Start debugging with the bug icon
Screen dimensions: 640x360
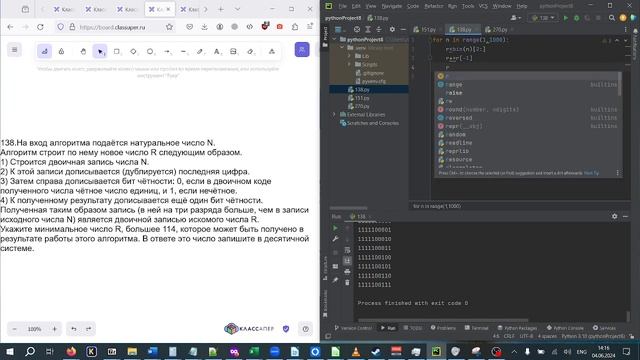pos(576,18)
